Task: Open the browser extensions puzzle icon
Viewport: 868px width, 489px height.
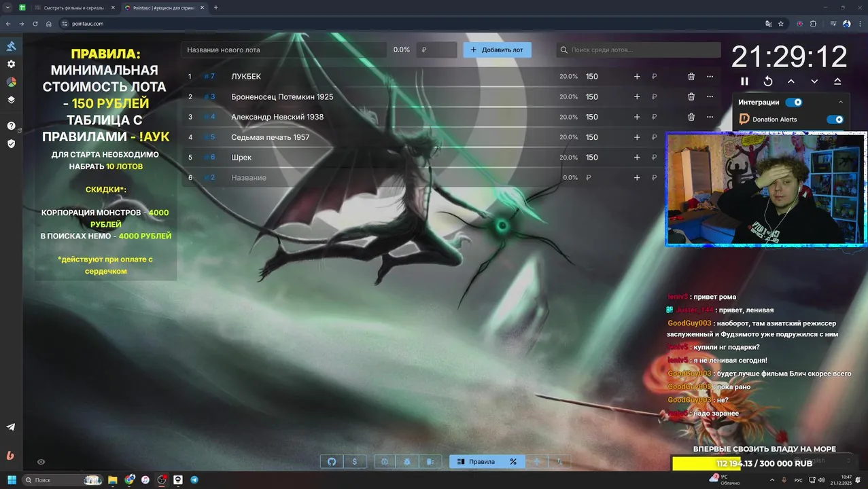Action: click(813, 24)
